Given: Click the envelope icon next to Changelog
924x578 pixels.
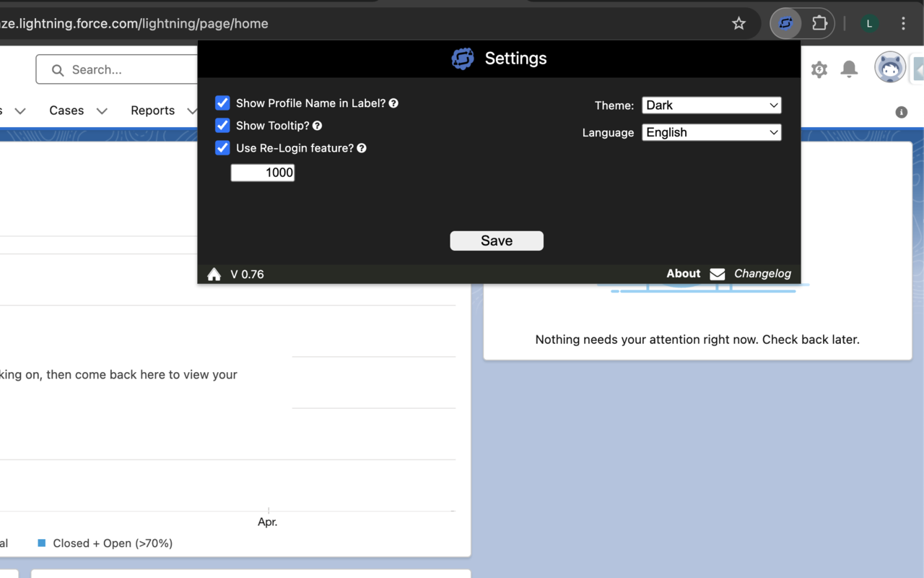Looking at the screenshot, I should pyautogui.click(x=717, y=274).
